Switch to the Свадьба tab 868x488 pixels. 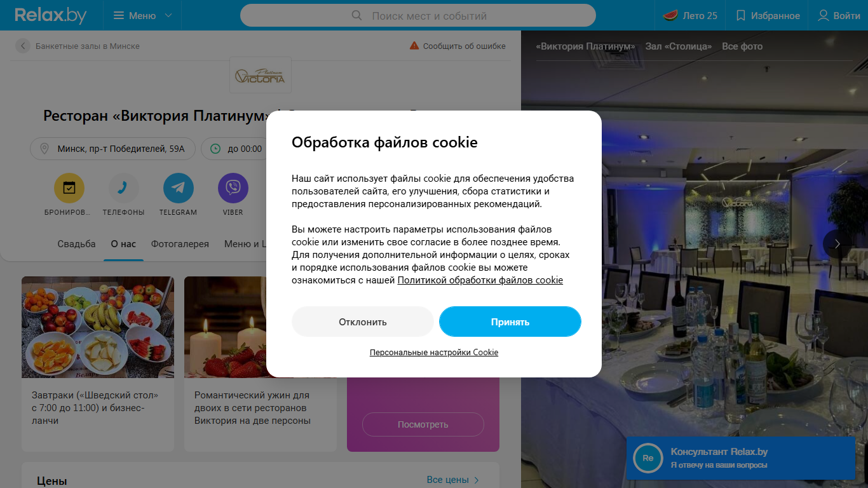click(x=76, y=243)
